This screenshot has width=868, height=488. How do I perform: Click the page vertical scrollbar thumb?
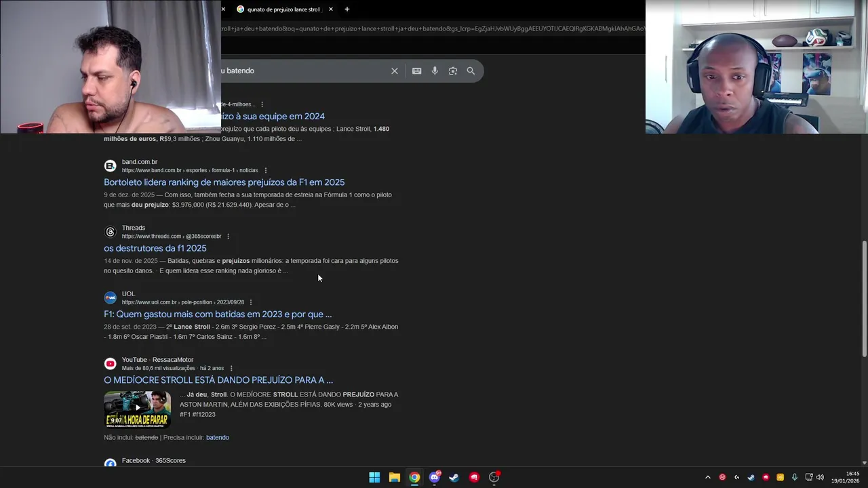click(864, 298)
